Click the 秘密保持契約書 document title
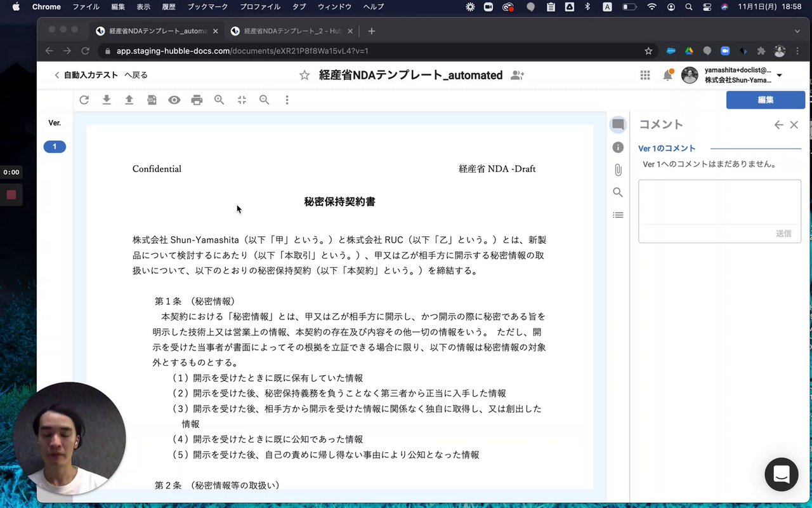Screen dimensions: 812x508 click(x=339, y=202)
